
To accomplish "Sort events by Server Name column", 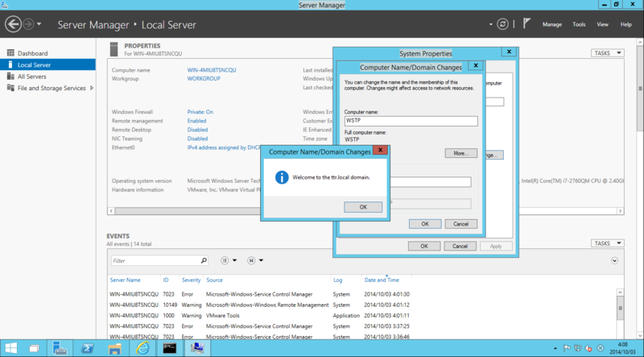I will tap(125, 280).
